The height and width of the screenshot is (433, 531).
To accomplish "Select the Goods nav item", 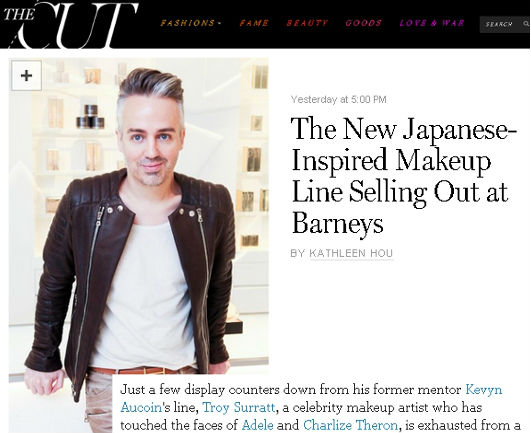I will pyautogui.click(x=364, y=23).
